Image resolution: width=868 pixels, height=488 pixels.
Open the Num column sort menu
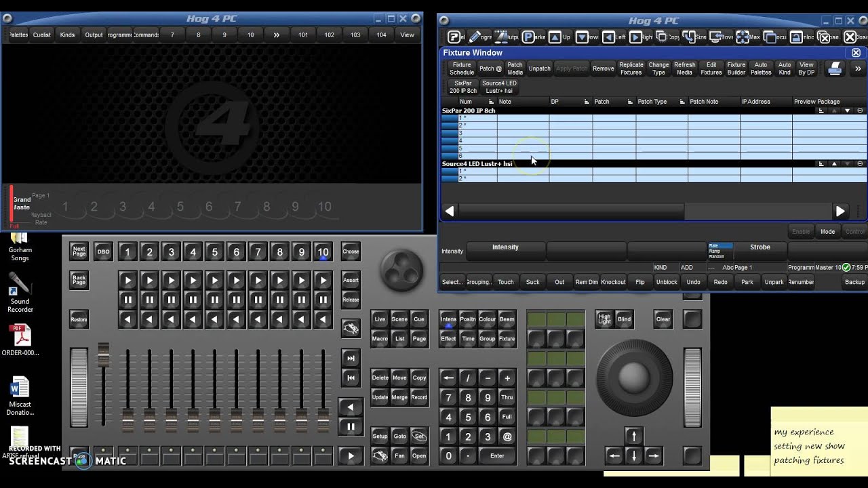pos(491,102)
